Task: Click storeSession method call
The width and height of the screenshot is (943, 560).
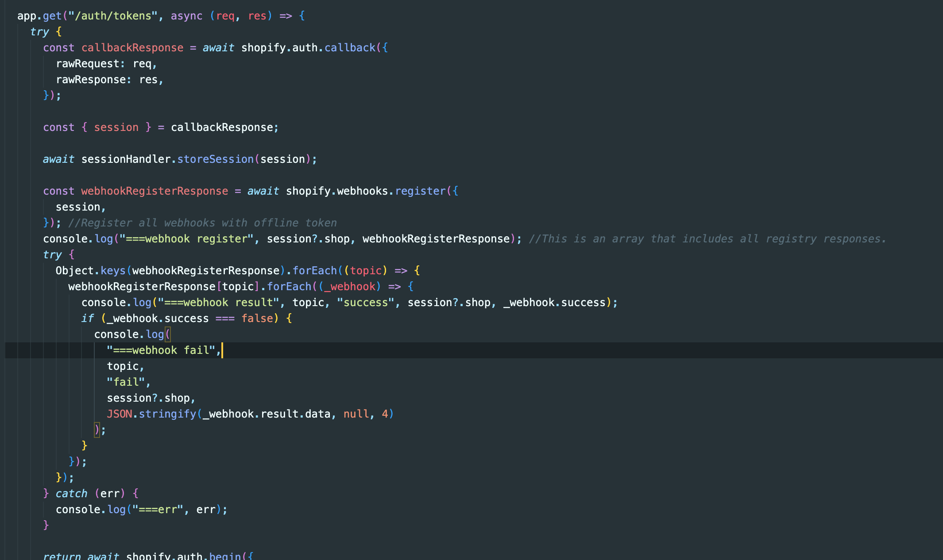Action: click(x=215, y=159)
